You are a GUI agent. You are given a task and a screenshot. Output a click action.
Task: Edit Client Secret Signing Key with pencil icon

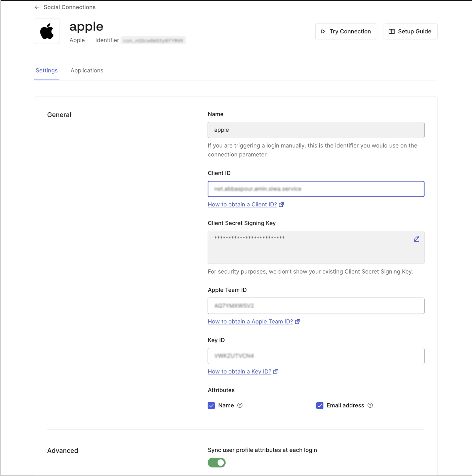(x=417, y=239)
